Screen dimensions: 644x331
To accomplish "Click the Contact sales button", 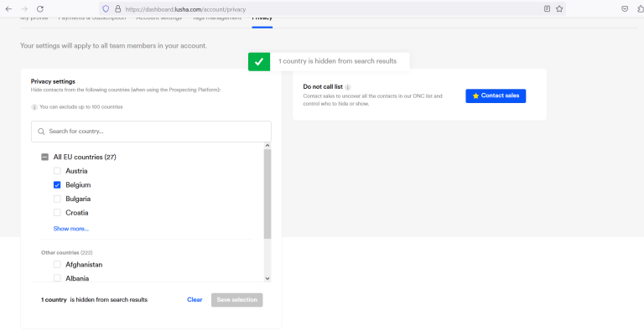I will pyautogui.click(x=496, y=96).
